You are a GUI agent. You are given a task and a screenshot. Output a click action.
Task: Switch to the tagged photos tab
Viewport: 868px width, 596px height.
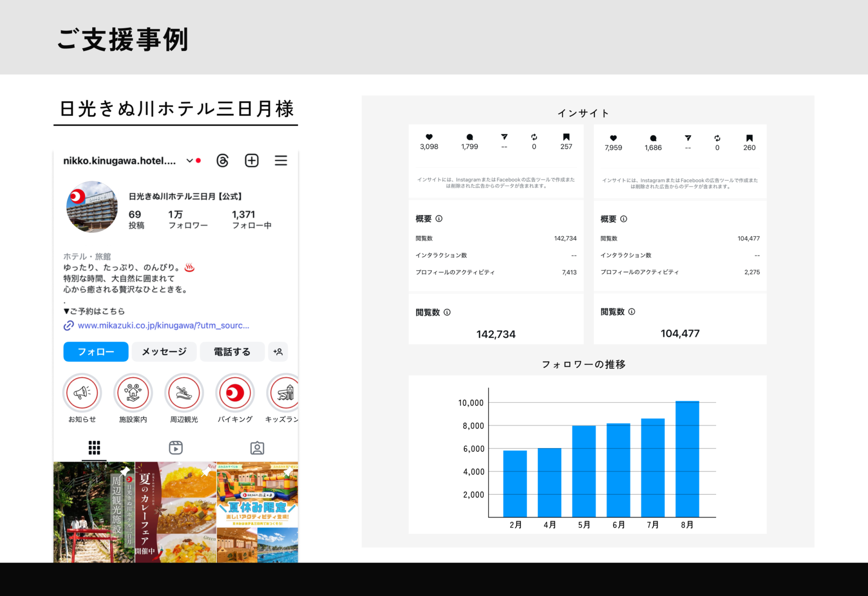[257, 448]
